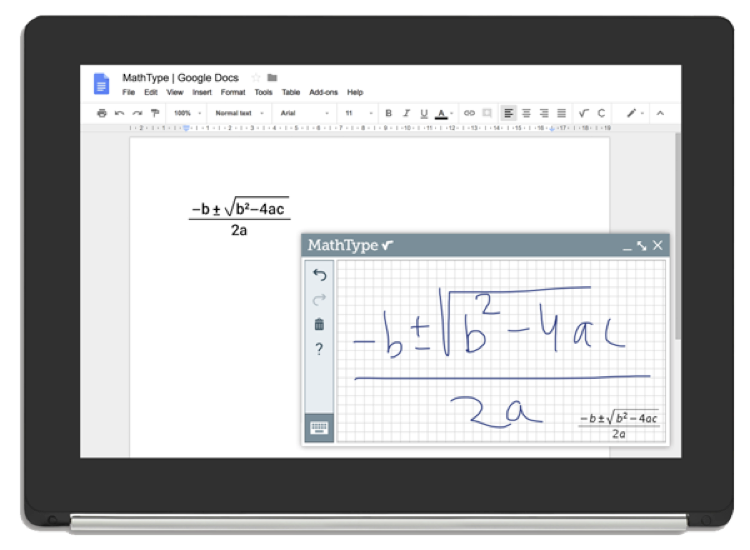The height and width of the screenshot is (550, 750).
Task: Open the File menu
Action: (x=128, y=92)
